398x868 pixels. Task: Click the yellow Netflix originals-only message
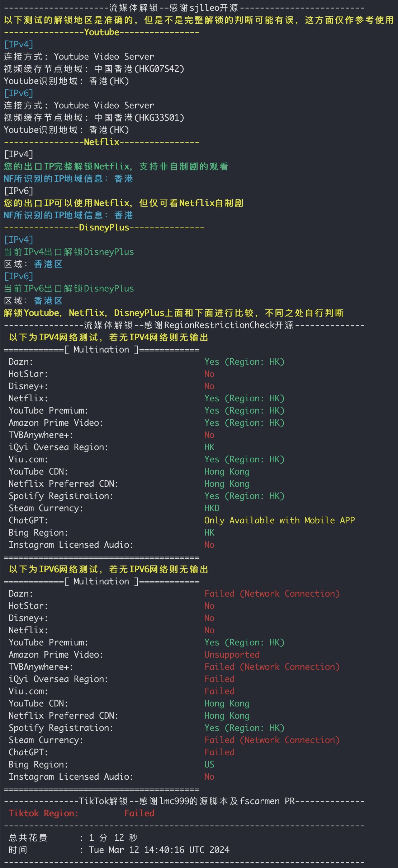[123, 203]
